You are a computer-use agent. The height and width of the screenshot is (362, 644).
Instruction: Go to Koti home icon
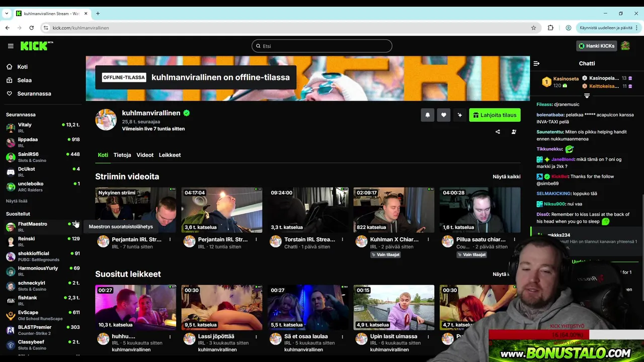pyautogui.click(x=9, y=67)
